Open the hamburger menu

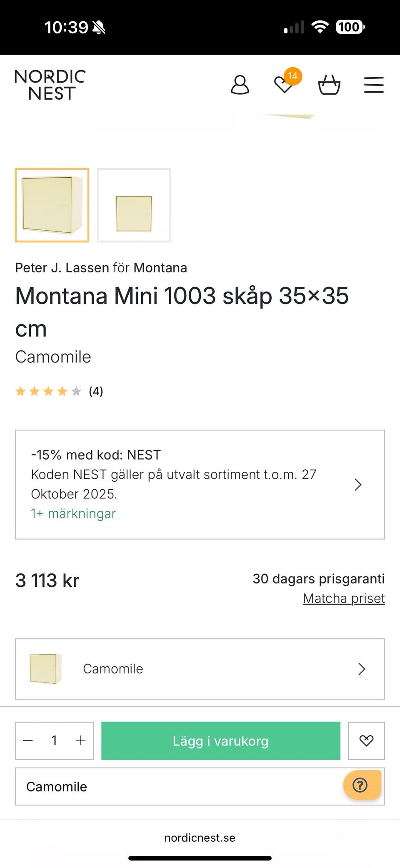(374, 85)
